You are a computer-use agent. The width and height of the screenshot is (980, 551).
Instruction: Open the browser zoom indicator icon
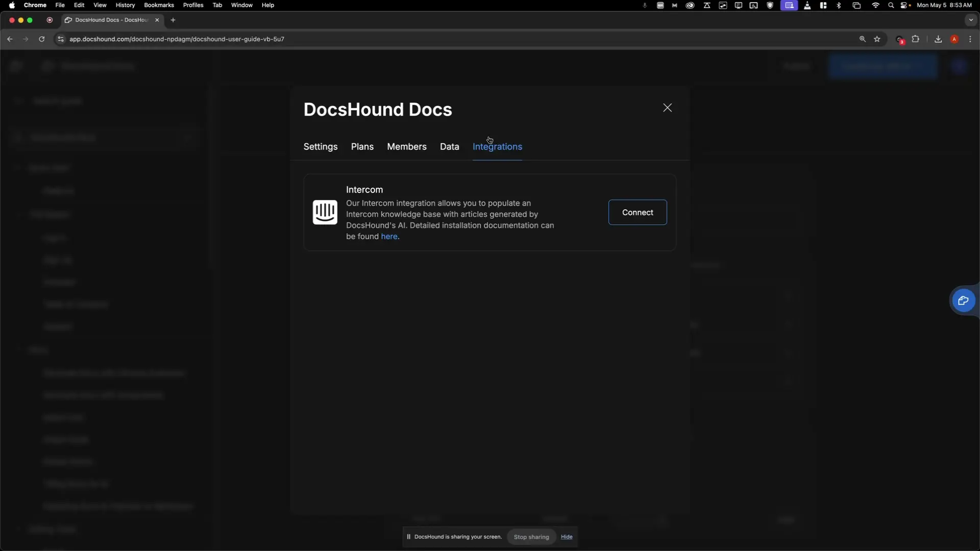click(x=863, y=39)
